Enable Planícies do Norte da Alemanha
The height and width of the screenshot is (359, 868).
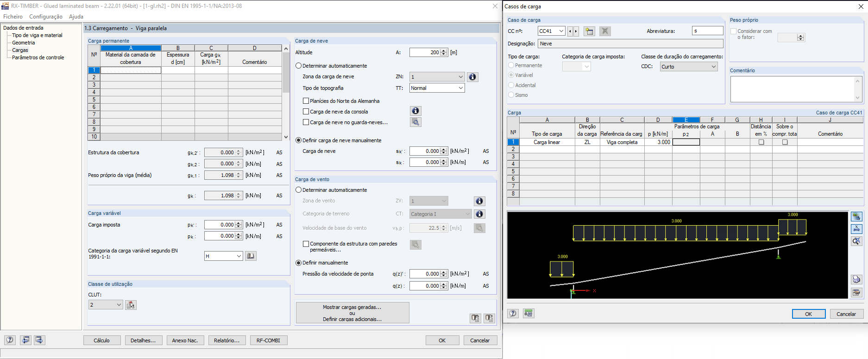click(306, 101)
